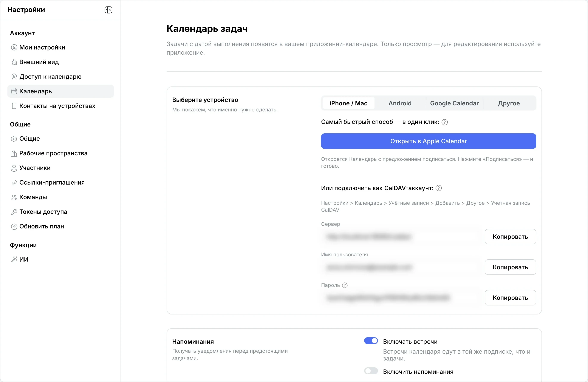Click the group icon beside Команды

(14, 197)
